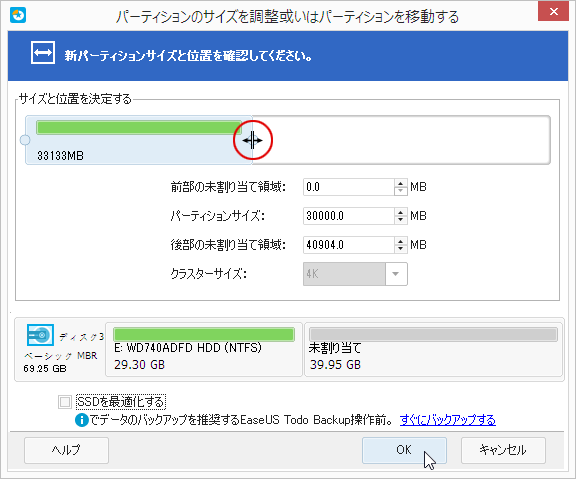Click the SSDを最適化する label text
576x479 pixels.
click(x=120, y=402)
